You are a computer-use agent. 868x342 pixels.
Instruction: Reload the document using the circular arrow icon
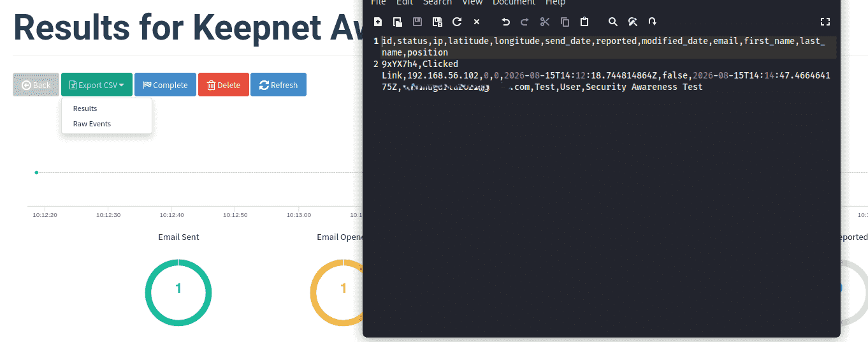coord(457,22)
